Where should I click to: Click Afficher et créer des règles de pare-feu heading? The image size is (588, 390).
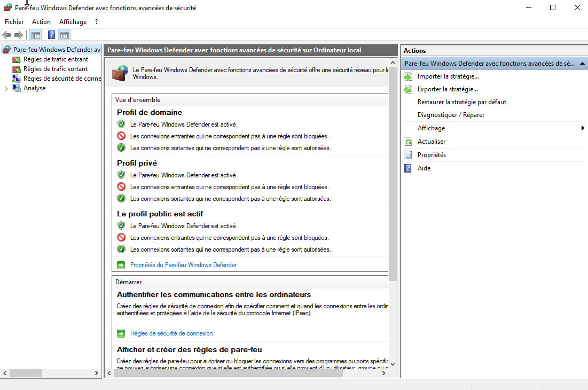pos(190,349)
